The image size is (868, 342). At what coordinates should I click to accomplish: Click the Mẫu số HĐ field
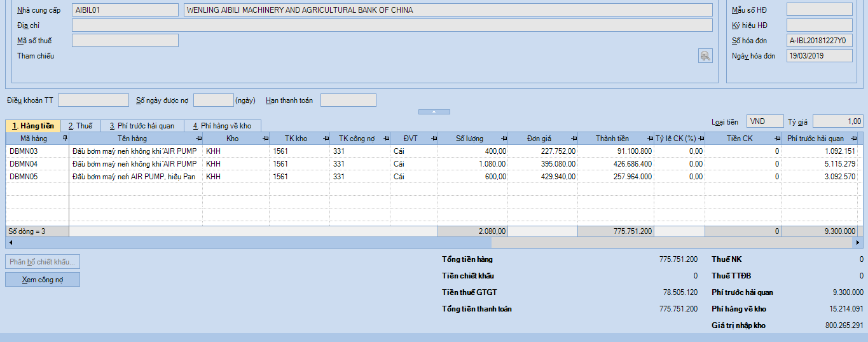tap(820, 10)
